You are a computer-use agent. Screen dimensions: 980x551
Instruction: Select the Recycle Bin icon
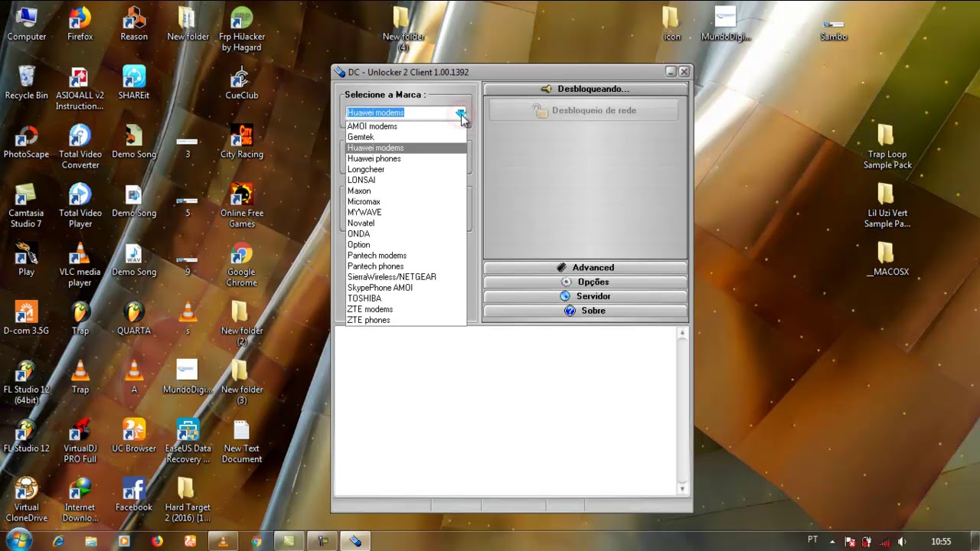tap(26, 83)
